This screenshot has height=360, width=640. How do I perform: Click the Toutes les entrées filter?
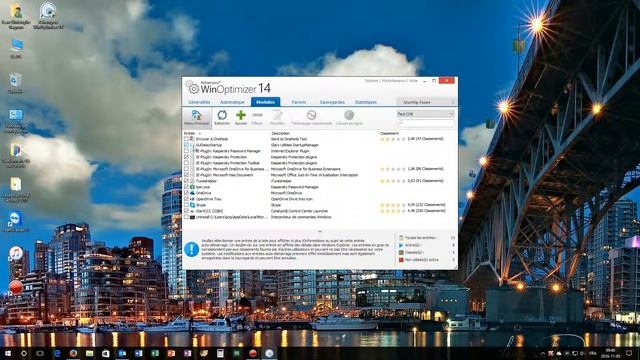pos(420,238)
